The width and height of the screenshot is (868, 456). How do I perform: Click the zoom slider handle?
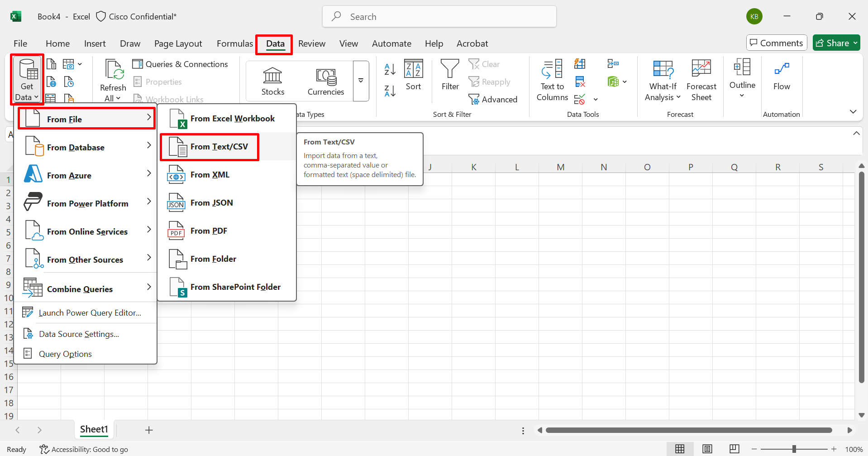[794, 449]
